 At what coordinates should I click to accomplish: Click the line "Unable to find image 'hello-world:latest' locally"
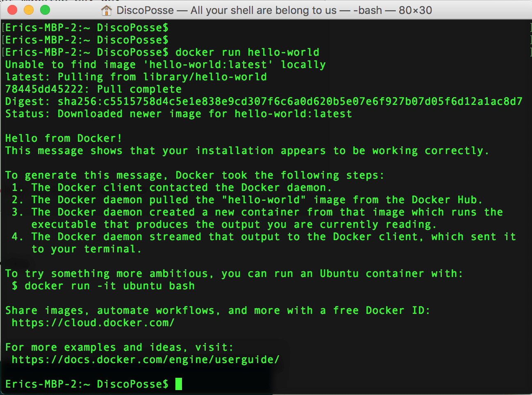tap(166, 65)
